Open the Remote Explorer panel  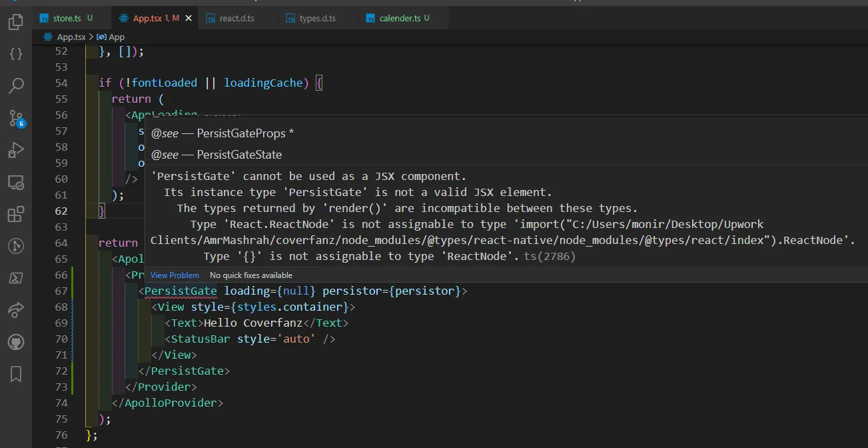[16, 182]
